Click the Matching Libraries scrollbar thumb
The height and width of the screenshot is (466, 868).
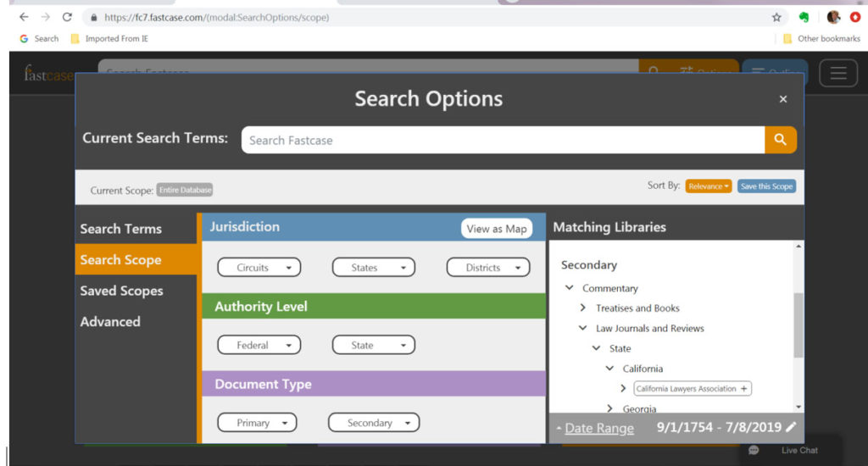click(798, 325)
